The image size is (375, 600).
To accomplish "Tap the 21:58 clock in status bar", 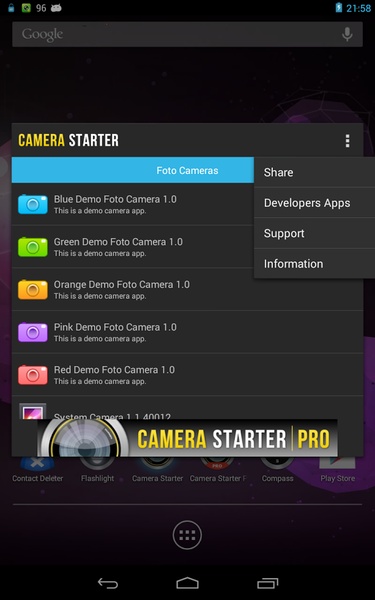I will pos(359,8).
